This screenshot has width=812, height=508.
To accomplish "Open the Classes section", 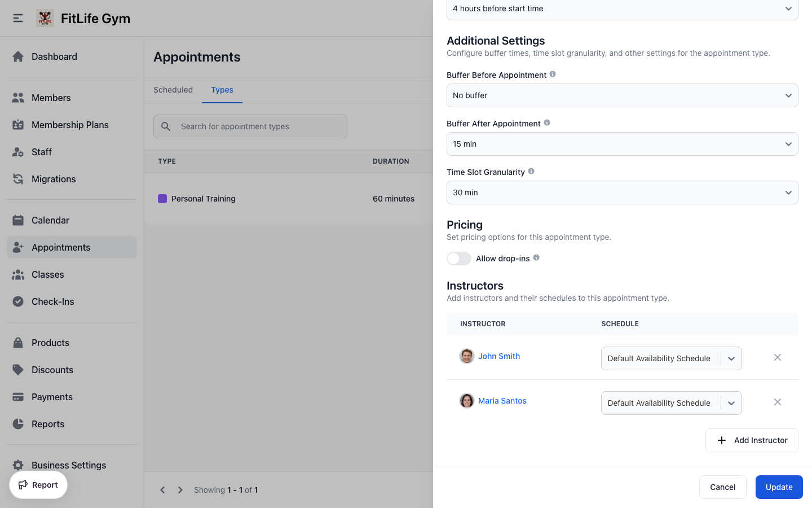I will pos(17,274).
